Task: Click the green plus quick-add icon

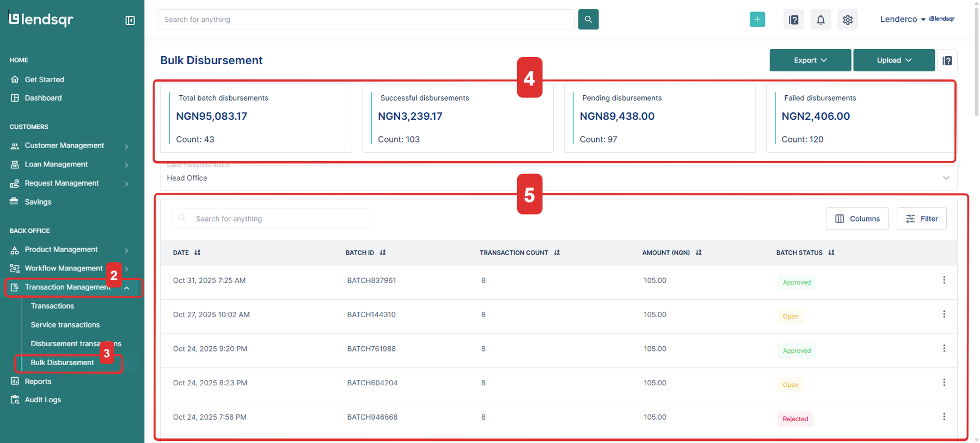Action: pyautogui.click(x=757, y=20)
